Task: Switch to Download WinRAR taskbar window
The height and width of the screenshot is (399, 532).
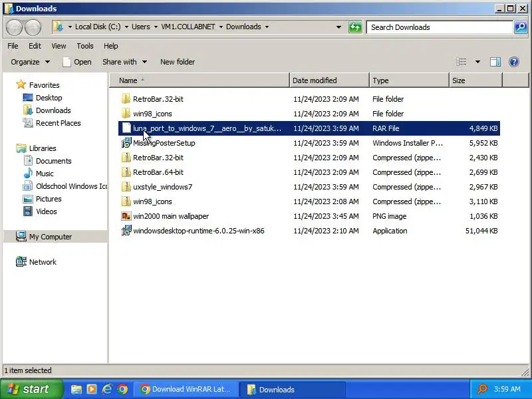Action: pyautogui.click(x=186, y=389)
